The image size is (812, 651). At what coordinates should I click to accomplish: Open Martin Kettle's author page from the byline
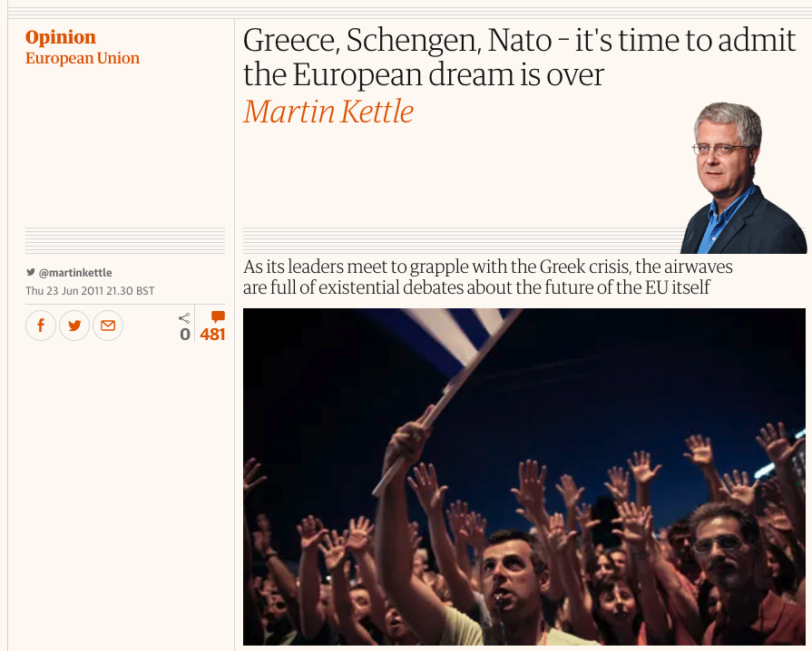(328, 112)
